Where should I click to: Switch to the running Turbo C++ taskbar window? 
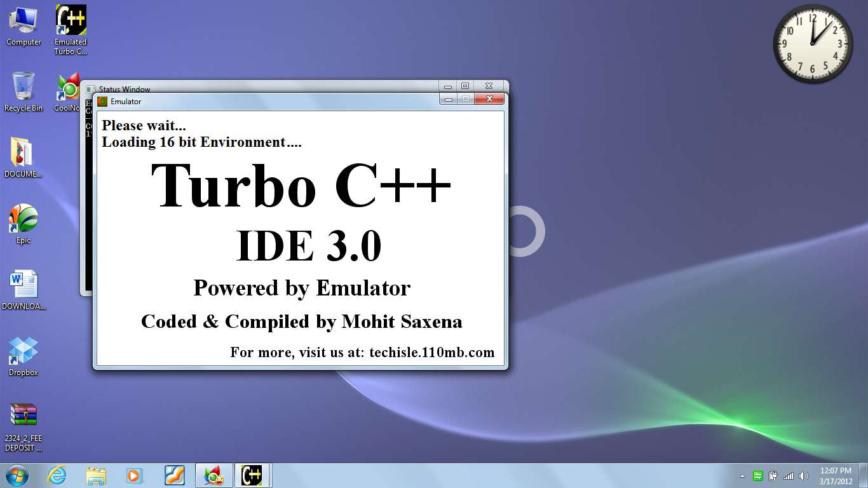[x=254, y=475]
